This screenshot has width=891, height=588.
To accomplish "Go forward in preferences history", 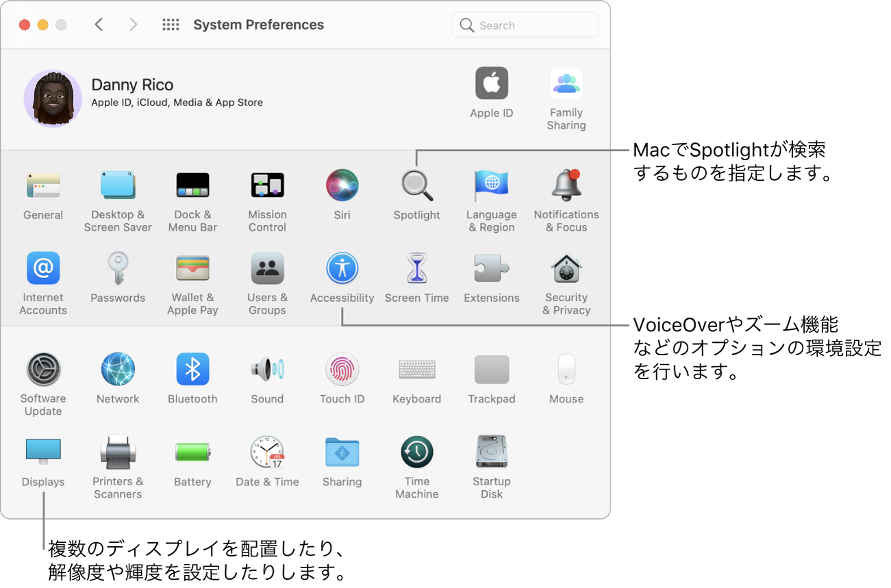I will tap(133, 24).
